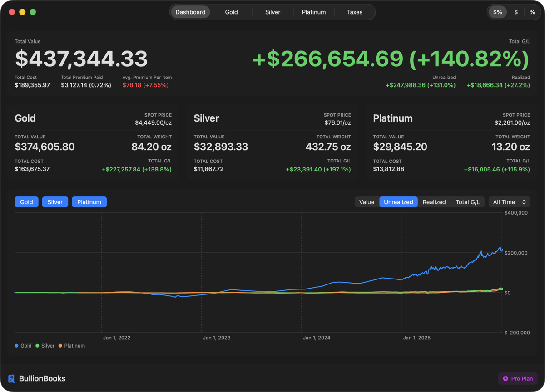The height and width of the screenshot is (392, 545).
Task: Click the Gold card heading
Action: pos(25,118)
